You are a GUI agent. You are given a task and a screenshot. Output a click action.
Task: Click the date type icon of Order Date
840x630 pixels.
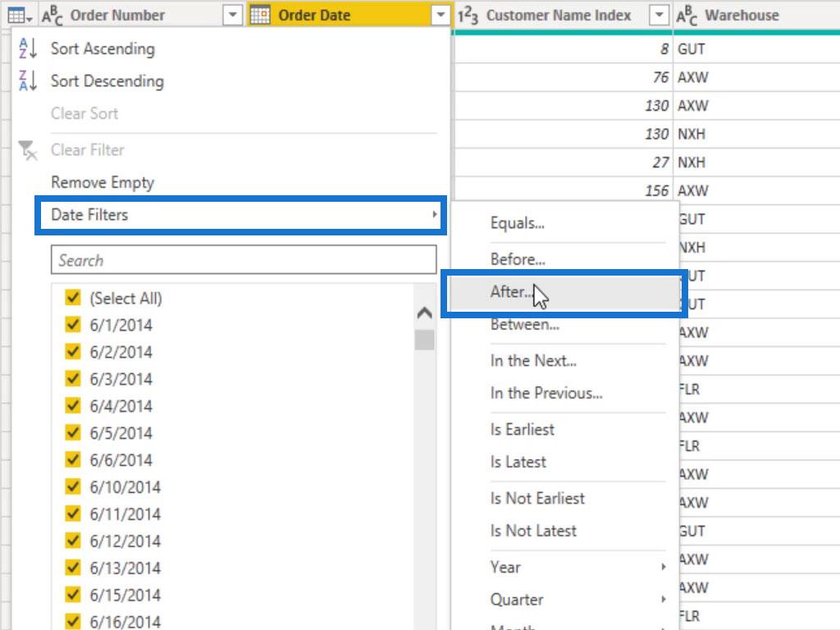pos(260,15)
